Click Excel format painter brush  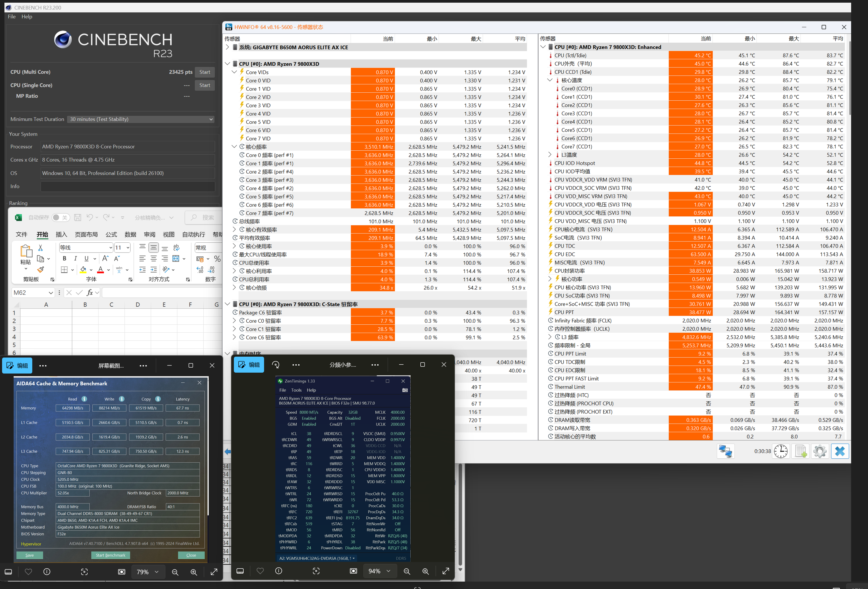pyautogui.click(x=41, y=270)
